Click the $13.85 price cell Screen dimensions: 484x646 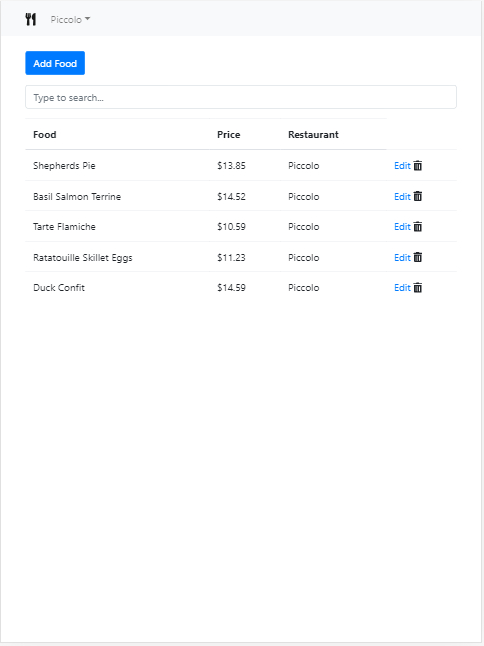pyautogui.click(x=231, y=166)
